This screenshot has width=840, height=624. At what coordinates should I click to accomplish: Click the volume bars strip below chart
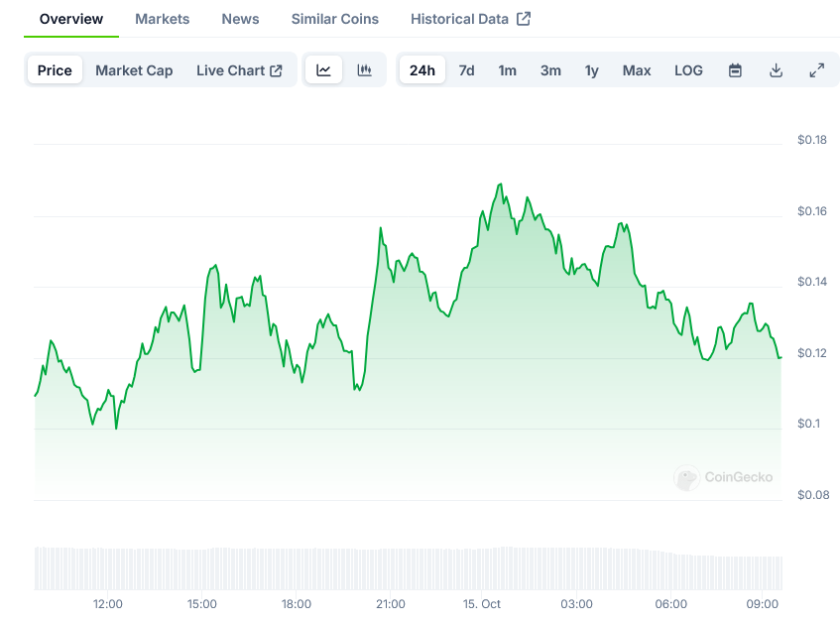coord(409,568)
